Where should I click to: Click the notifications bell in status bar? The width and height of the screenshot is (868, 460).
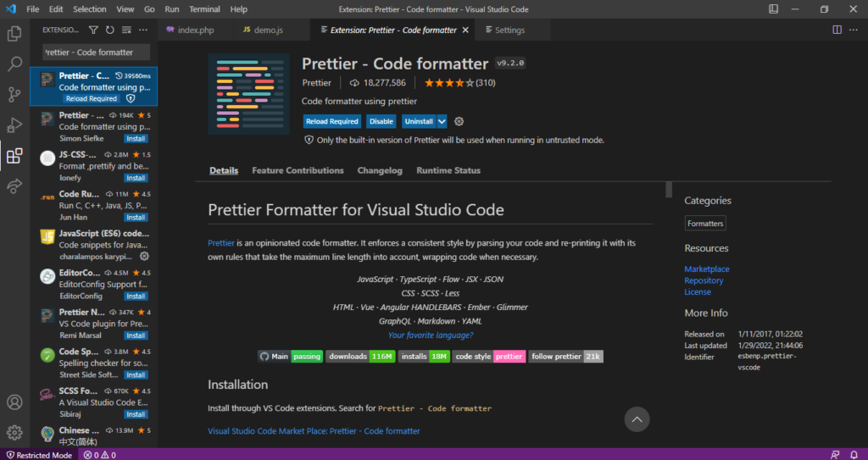[854, 455]
